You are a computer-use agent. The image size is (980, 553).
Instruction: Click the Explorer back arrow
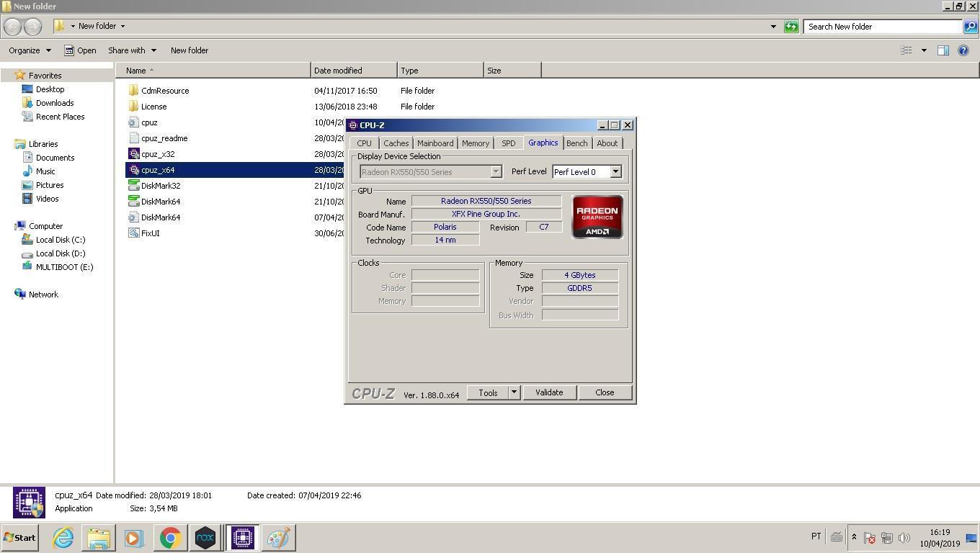tap(12, 27)
